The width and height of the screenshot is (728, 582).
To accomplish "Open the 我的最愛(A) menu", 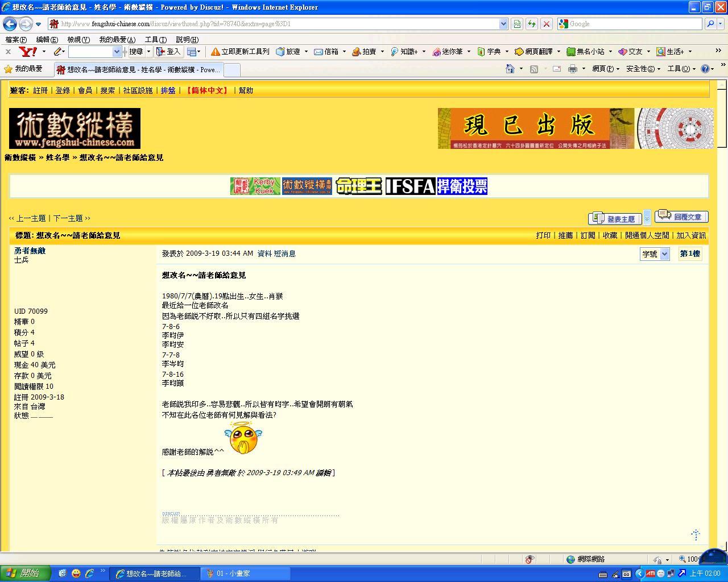I will click(117, 40).
